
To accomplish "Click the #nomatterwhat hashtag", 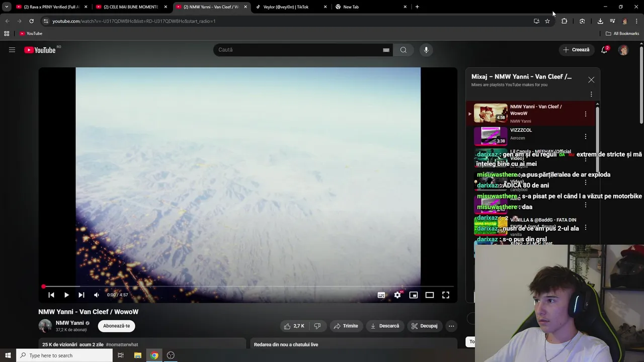I will (x=122, y=344).
